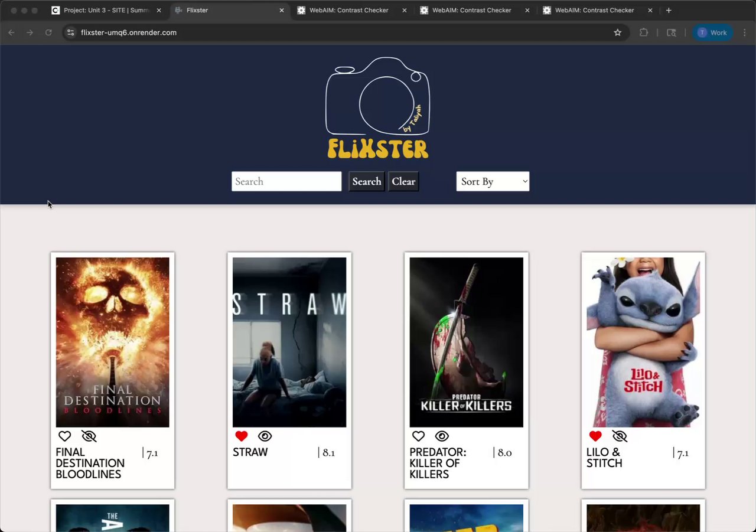The width and height of the screenshot is (756, 532).
Task: Open the tab search icon in the toolbar
Action: (672, 32)
